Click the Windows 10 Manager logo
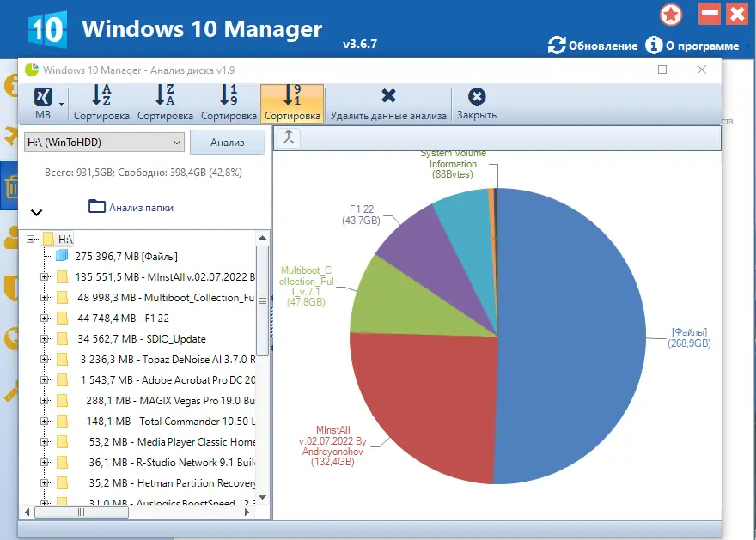The image size is (756, 540). 47,30
